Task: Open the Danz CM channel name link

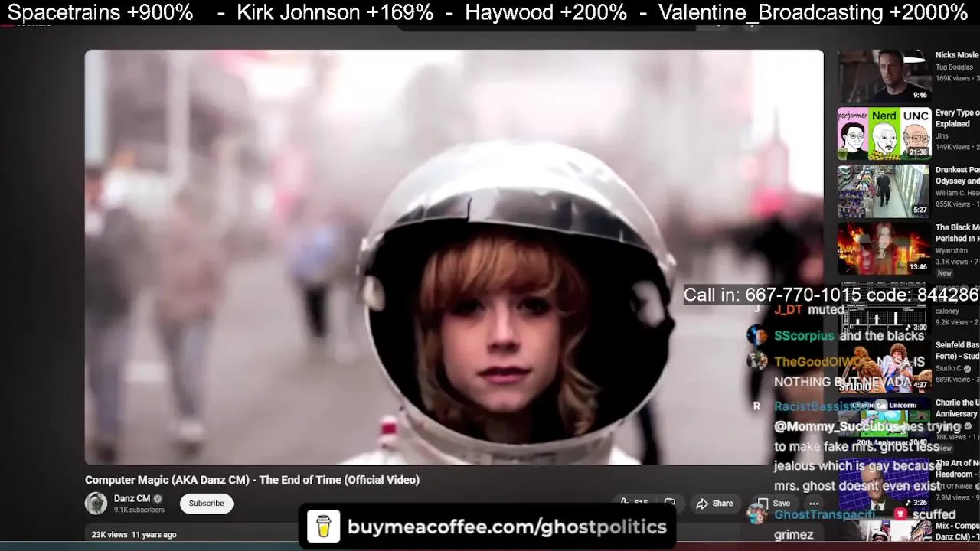Action: point(132,498)
